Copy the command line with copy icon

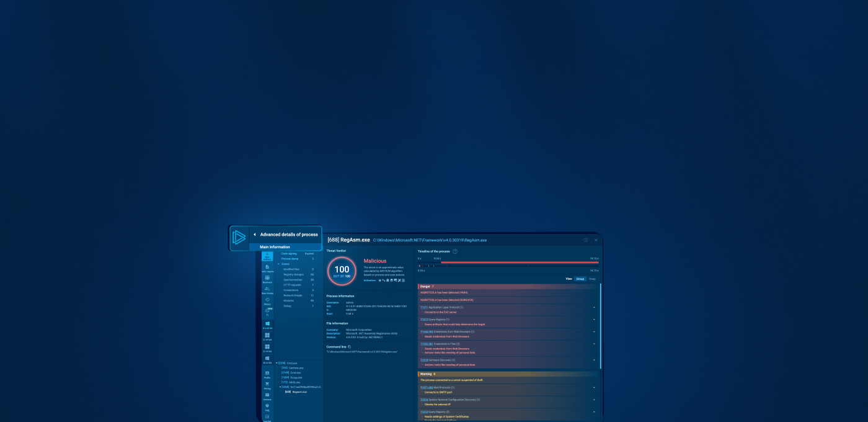click(349, 346)
